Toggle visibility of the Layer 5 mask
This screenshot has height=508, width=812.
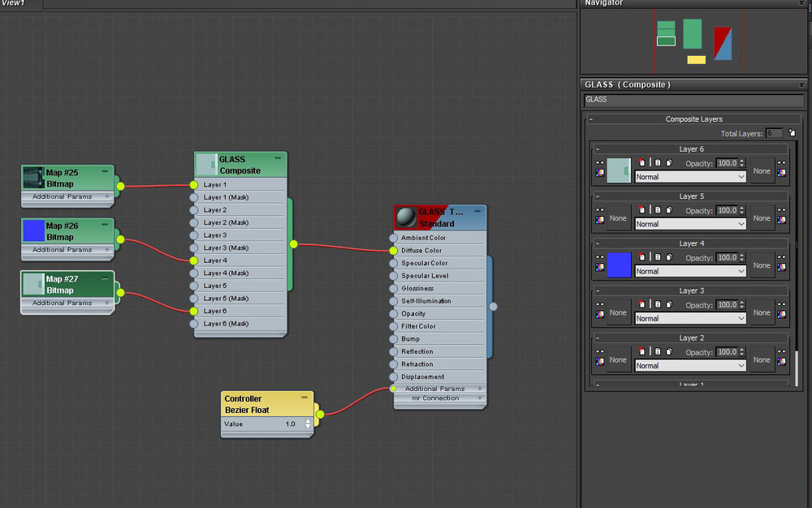[782, 210]
